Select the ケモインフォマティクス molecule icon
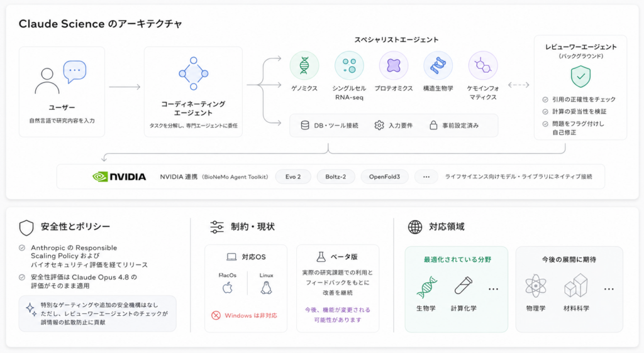 click(x=483, y=65)
